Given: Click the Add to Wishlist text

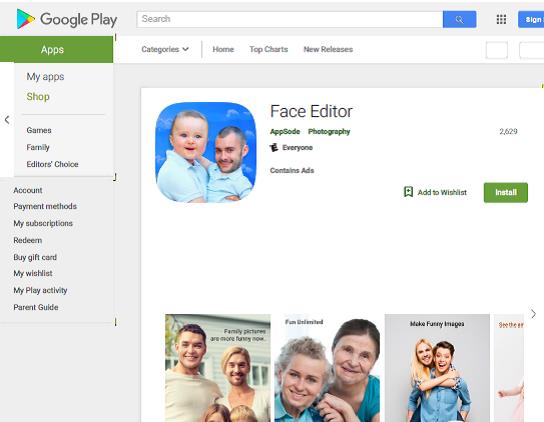Looking at the screenshot, I should click(x=442, y=192).
